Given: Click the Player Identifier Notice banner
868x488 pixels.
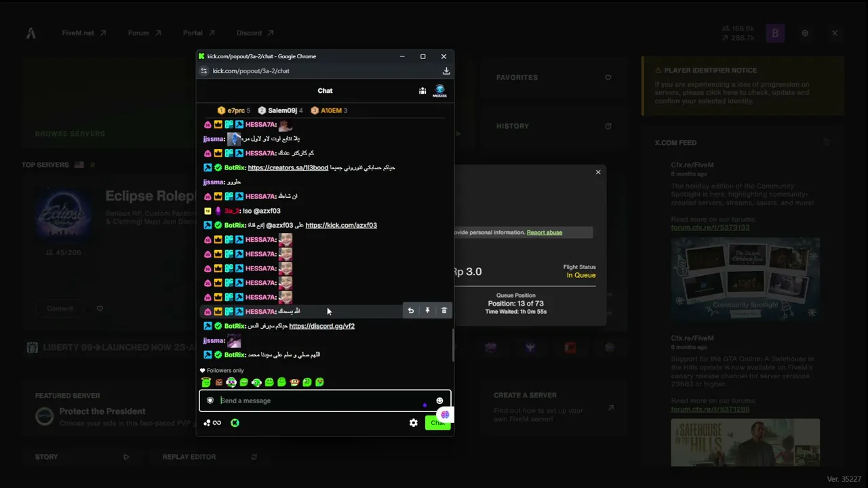Looking at the screenshot, I should (742, 85).
